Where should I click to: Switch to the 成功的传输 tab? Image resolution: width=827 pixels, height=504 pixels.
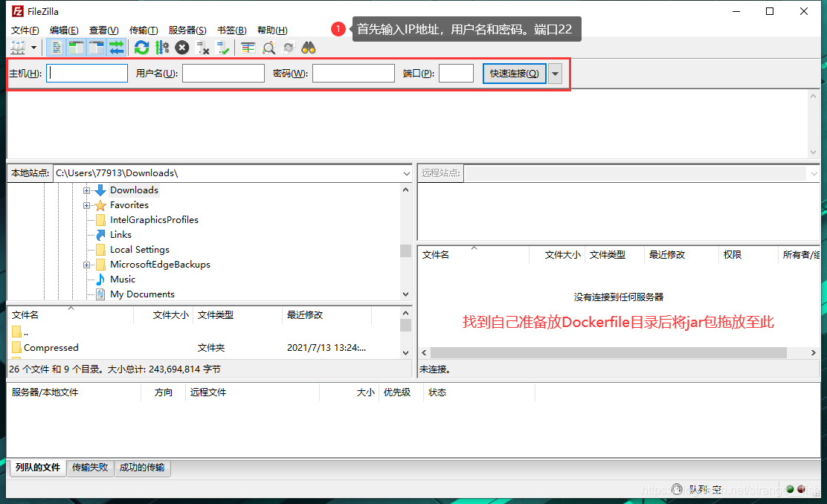[x=142, y=468]
